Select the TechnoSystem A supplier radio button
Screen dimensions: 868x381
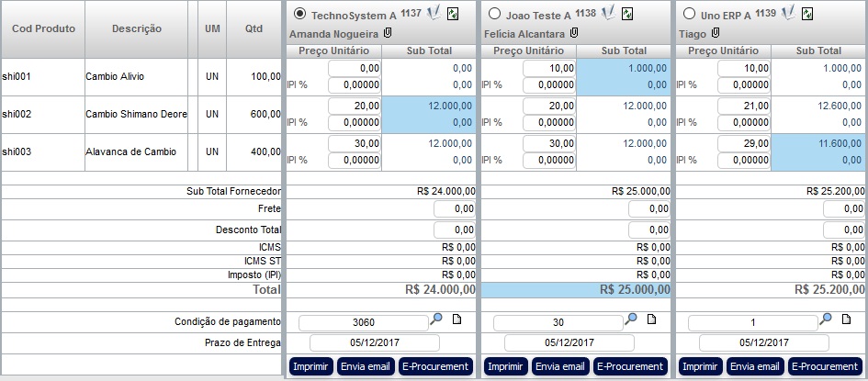(x=300, y=15)
